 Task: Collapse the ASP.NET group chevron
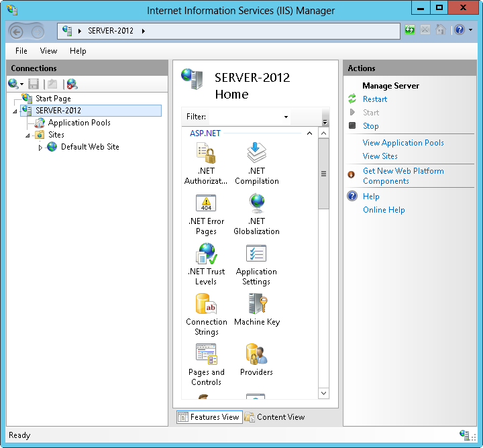(x=309, y=133)
